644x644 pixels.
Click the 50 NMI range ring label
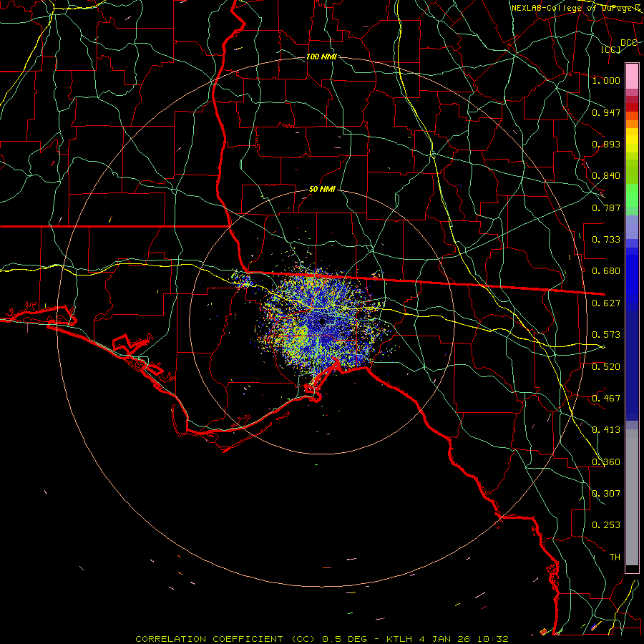click(x=322, y=190)
